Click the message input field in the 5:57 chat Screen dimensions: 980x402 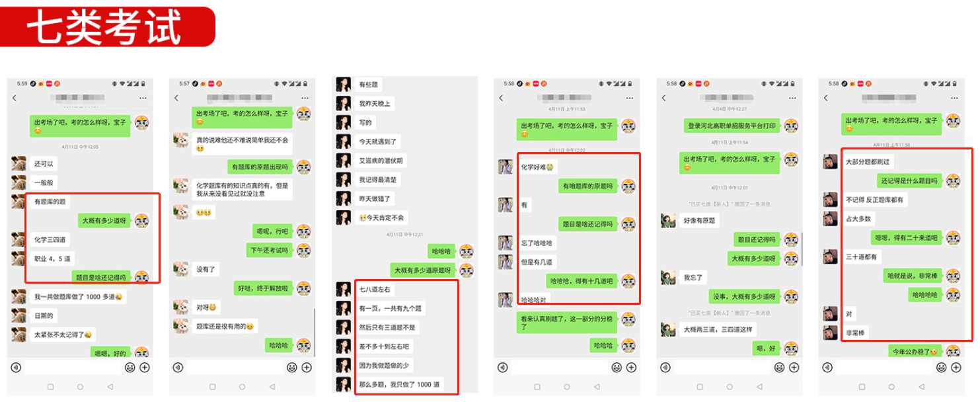coord(235,367)
